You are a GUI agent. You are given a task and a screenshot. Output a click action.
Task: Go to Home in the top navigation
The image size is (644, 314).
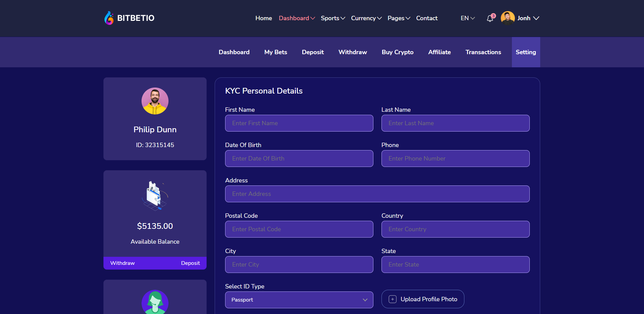click(264, 18)
